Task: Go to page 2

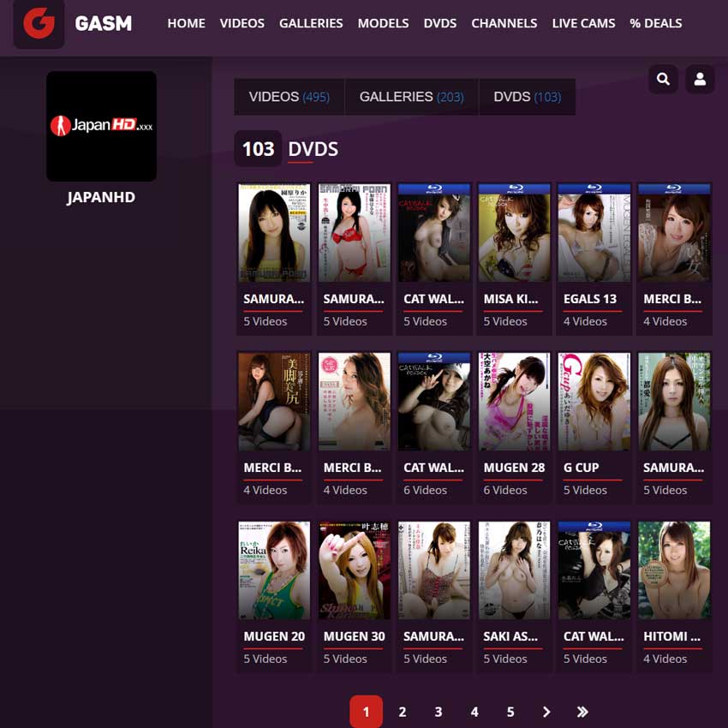Action: (402, 711)
